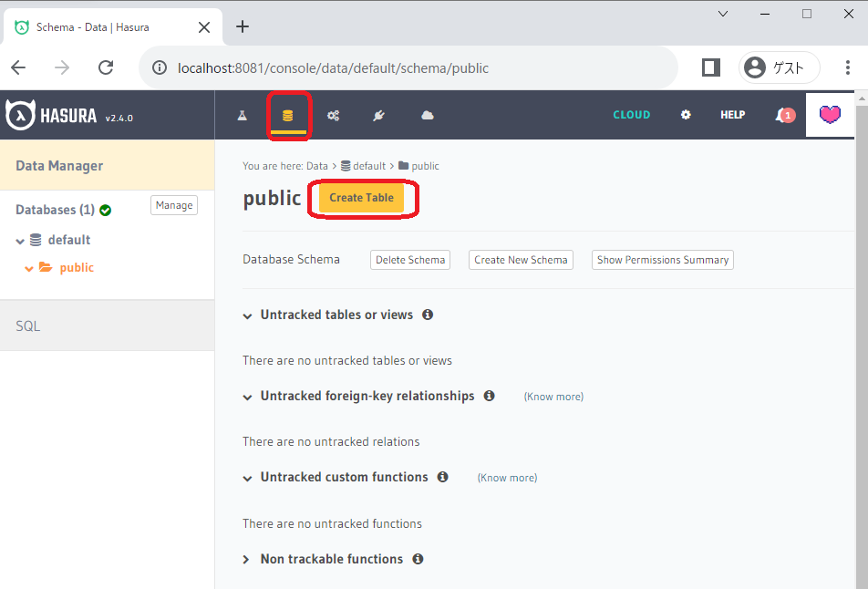Open the tab search chevron
The width and height of the screenshot is (868, 589).
pyautogui.click(x=723, y=14)
